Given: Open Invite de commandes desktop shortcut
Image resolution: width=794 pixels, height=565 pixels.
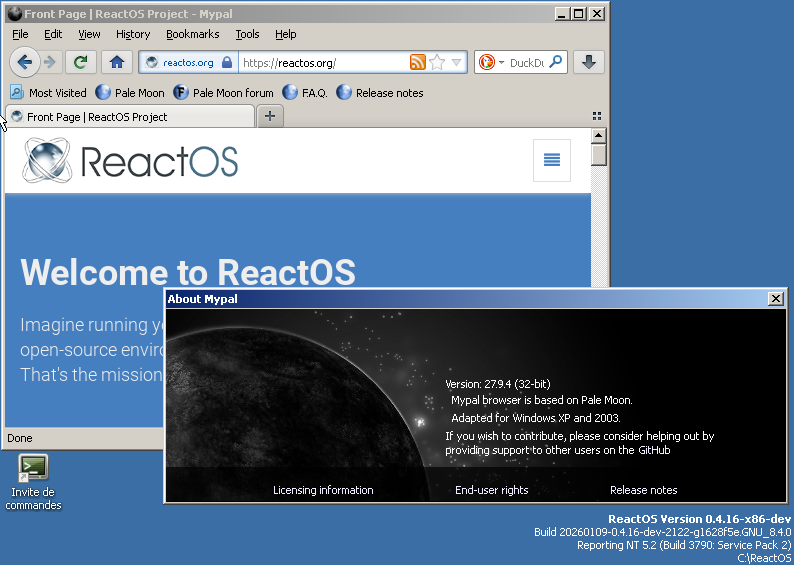Looking at the screenshot, I should (33, 467).
